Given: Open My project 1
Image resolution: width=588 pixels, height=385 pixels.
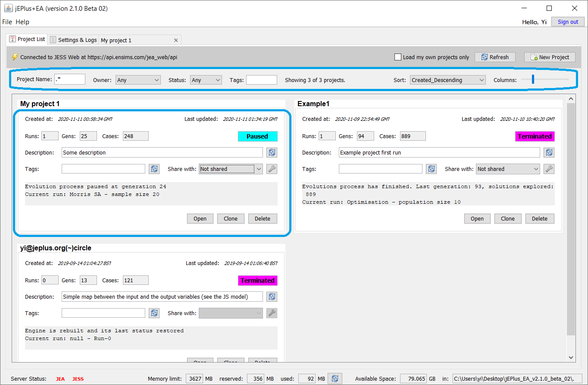Looking at the screenshot, I should point(200,218).
